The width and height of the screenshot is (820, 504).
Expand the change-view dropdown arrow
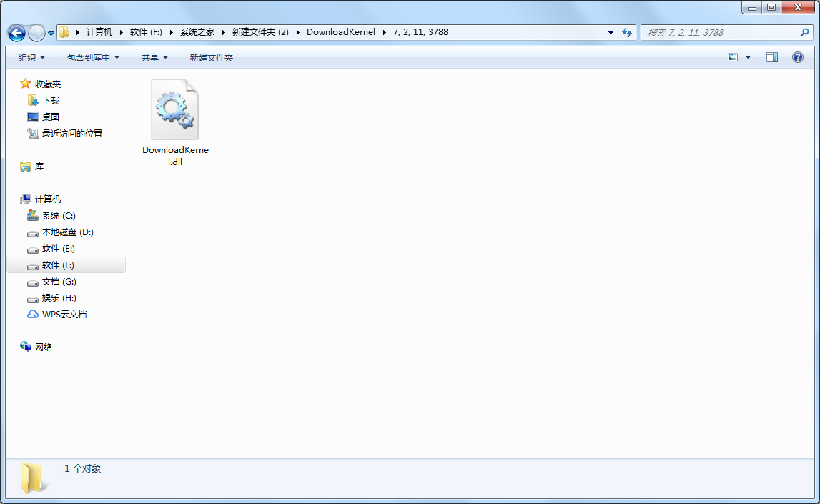click(x=746, y=56)
